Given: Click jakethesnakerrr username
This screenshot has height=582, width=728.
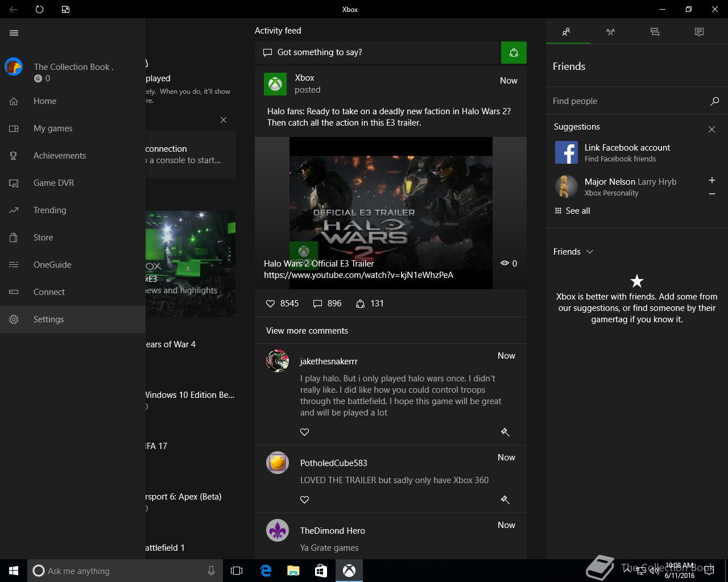Looking at the screenshot, I should 329,361.
